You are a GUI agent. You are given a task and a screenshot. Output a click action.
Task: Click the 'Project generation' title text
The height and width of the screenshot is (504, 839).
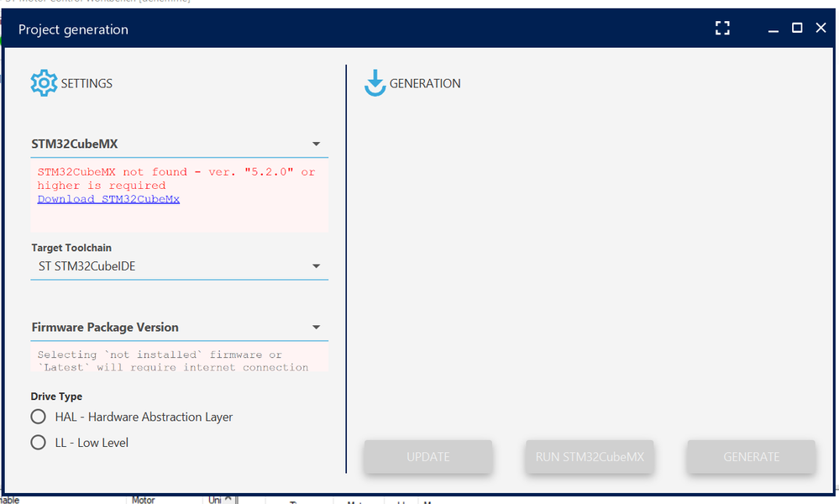click(73, 29)
